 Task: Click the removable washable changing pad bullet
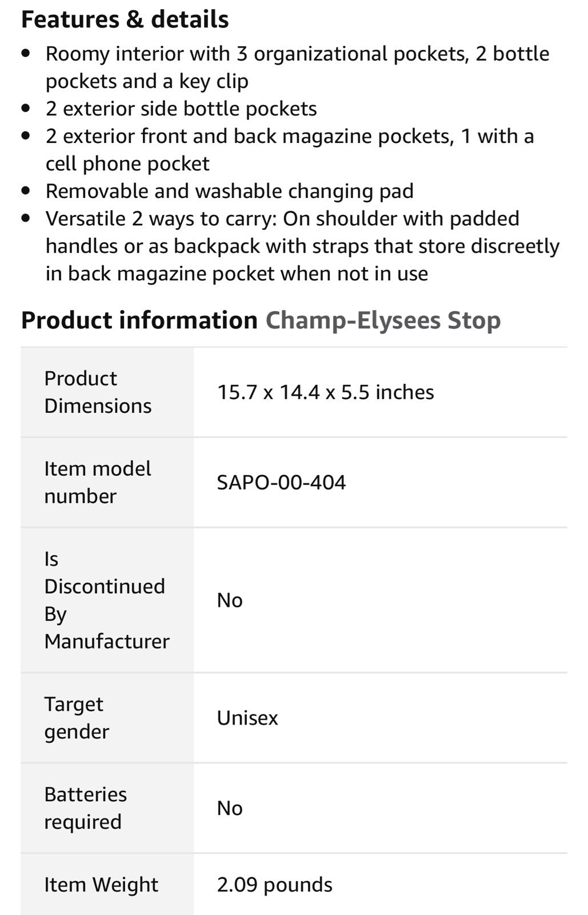229,191
